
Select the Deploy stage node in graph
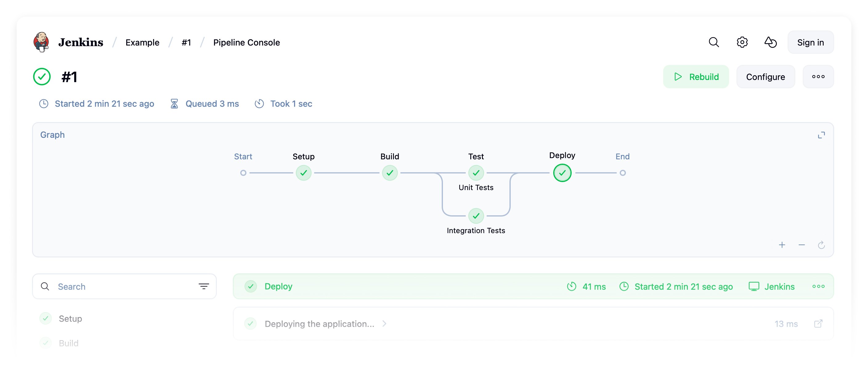point(562,173)
